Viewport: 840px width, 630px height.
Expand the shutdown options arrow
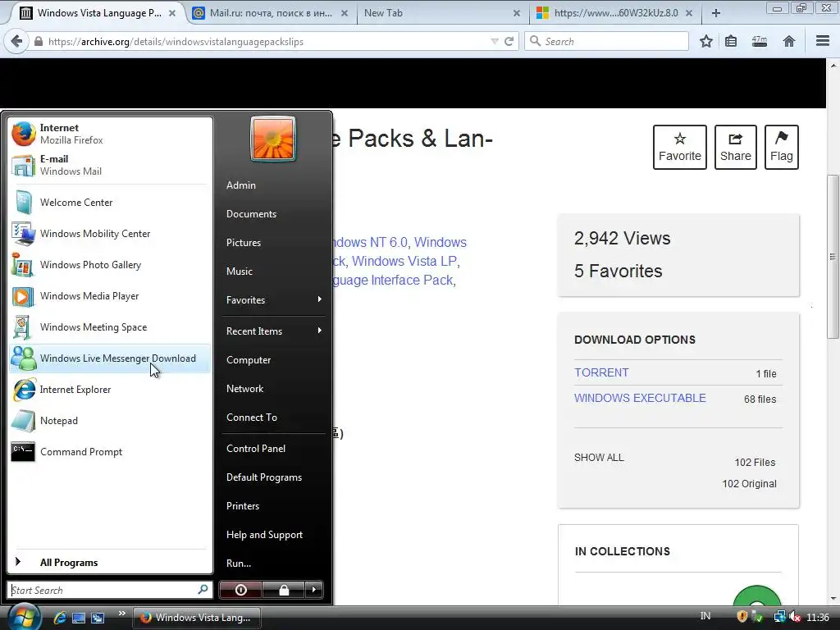click(314, 590)
